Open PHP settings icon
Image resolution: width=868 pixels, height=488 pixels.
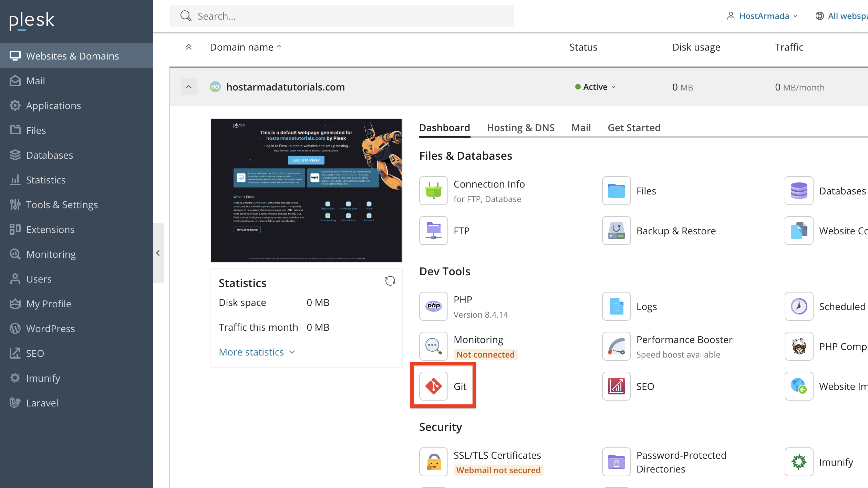pyautogui.click(x=433, y=306)
